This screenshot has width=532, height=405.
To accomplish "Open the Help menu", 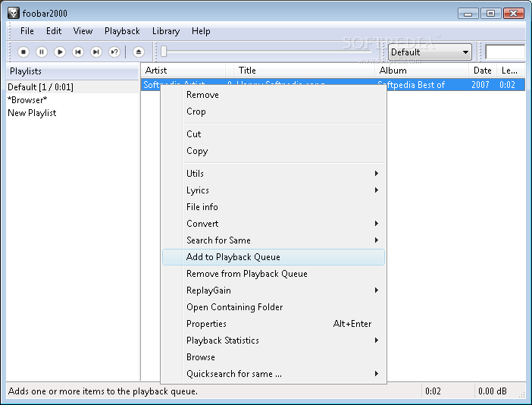I will pyautogui.click(x=201, y=31).
